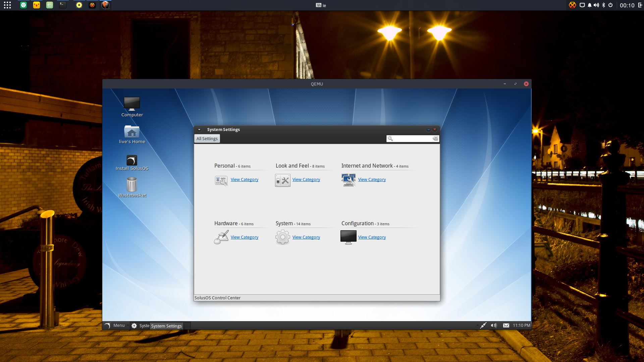Click the 'System - 14 items' heading
Viewport: 644px width, 362px height.
click(x=293, y=224)
